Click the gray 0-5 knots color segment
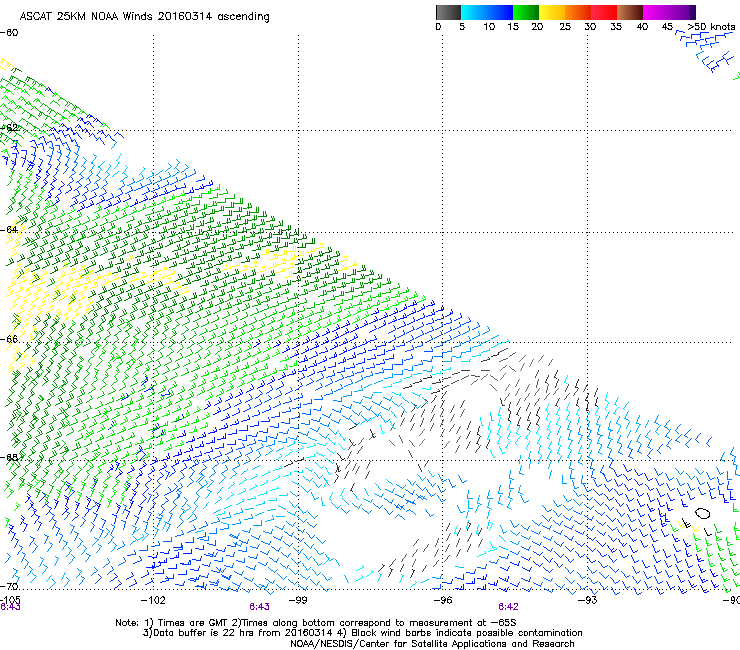Image resolution: width=740 pixels, height=650 pixels. (x=448, y=12)
